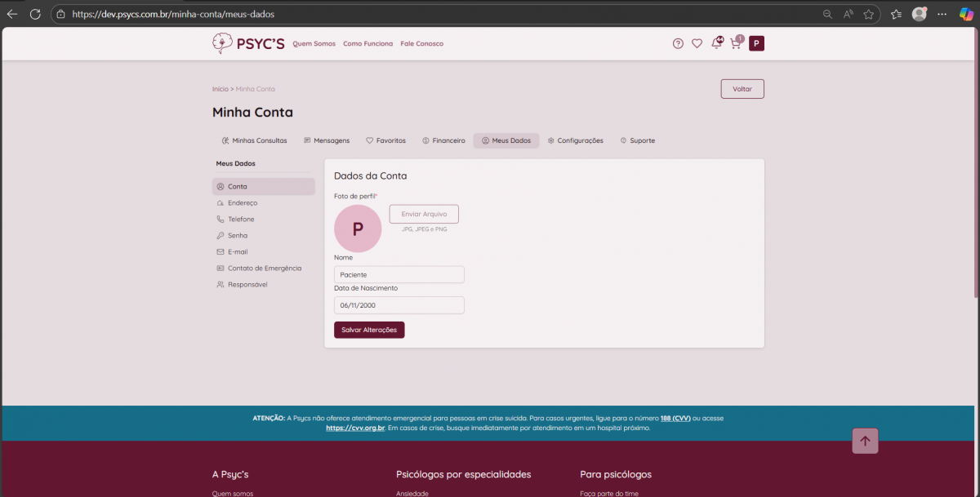Screen dimensions: 980x497
Task: Select Endereço in the sidebar
Action: pyautogui.click(x=243, y=203)
